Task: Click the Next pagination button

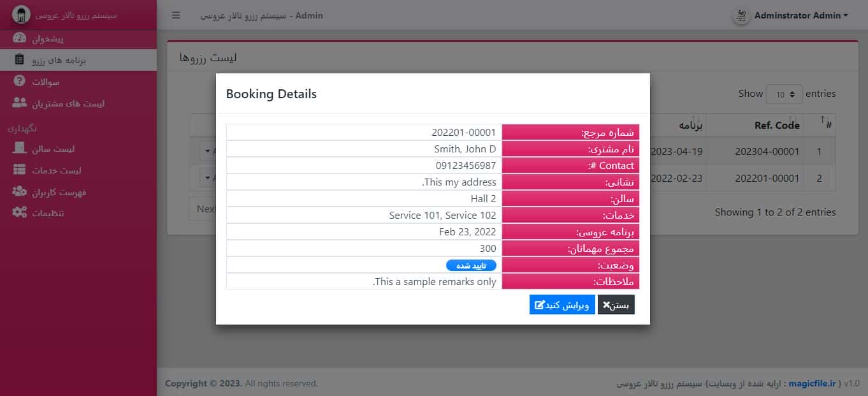Action: click(x=204, y=209)
